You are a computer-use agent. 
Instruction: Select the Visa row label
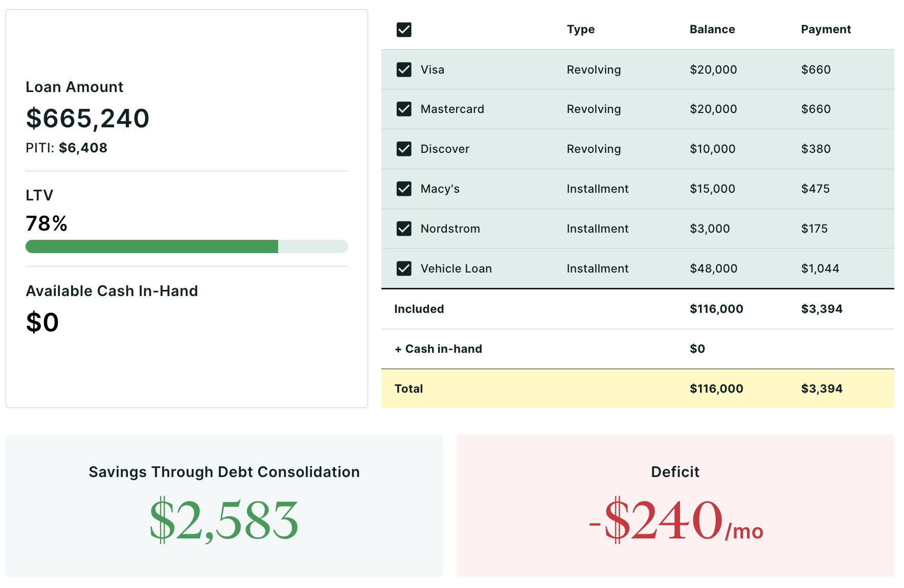coord(433,70)
